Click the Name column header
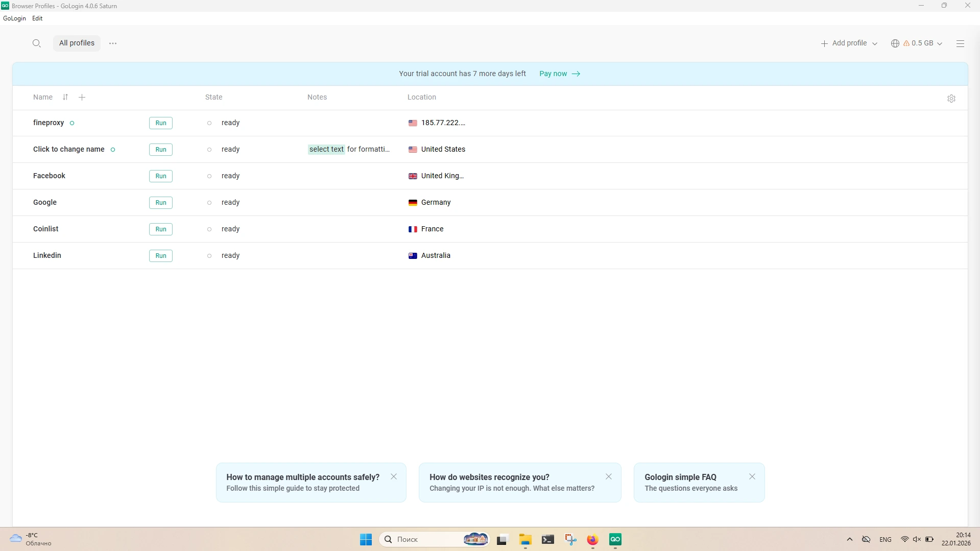 [43, 98]
